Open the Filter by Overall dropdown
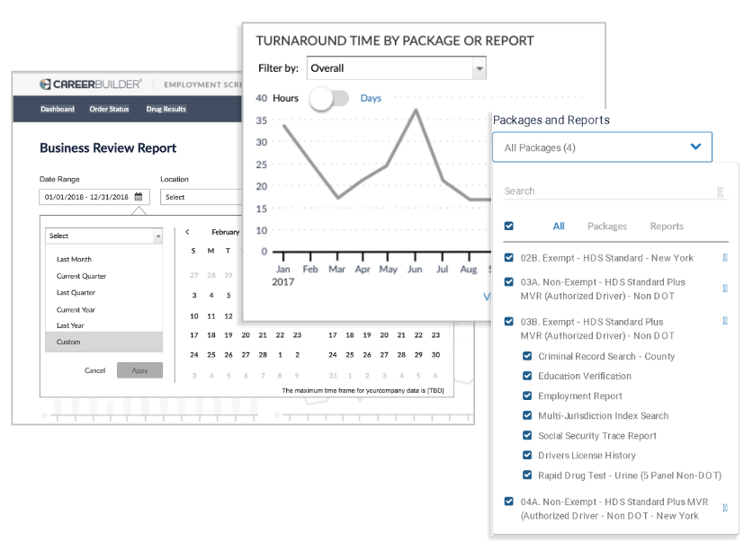Image resolution: width=753 pixels, height=560 pixels. 396,68
